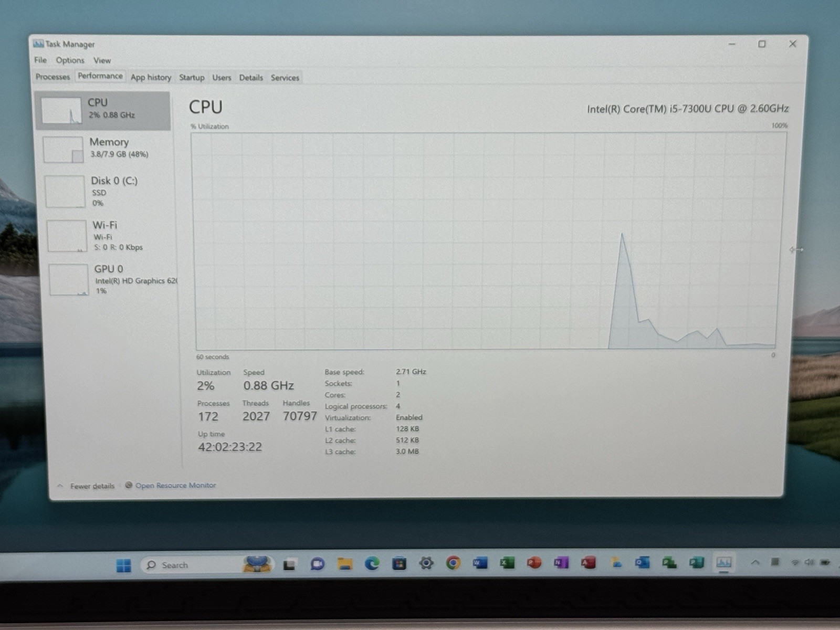Select the CPU performance graph in sidebar
Viewport: 840px width, 630px height.
(x=103, y=110)
